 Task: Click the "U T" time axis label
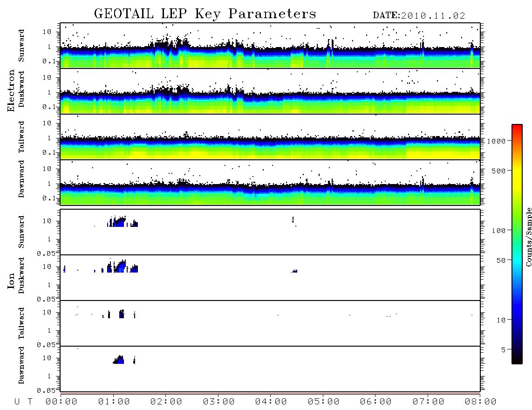23,402
